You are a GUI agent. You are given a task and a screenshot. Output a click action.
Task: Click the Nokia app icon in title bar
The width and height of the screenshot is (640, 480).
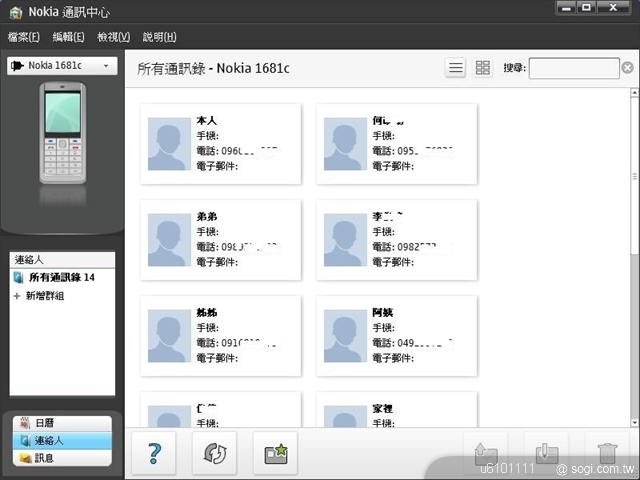(x=16, y=12)
